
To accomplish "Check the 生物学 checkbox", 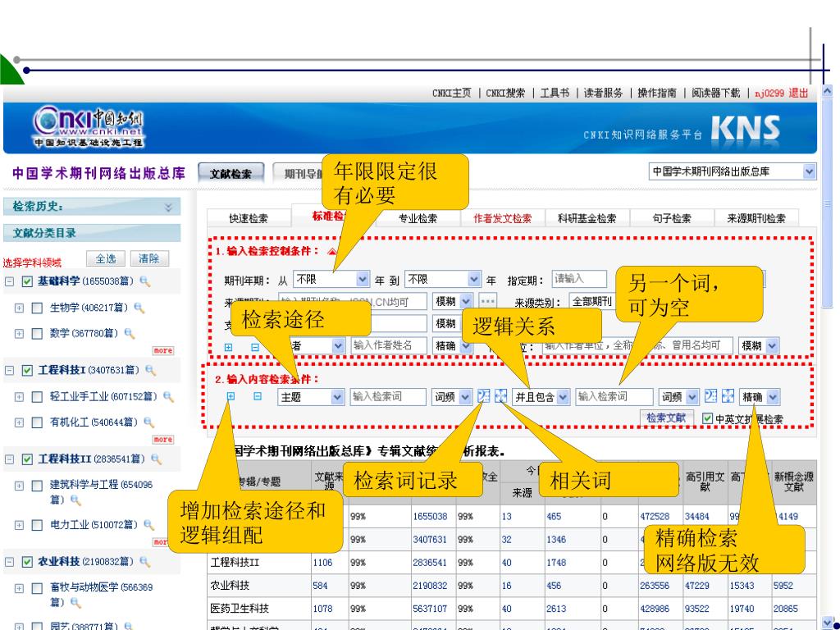I will click(37, 308).
